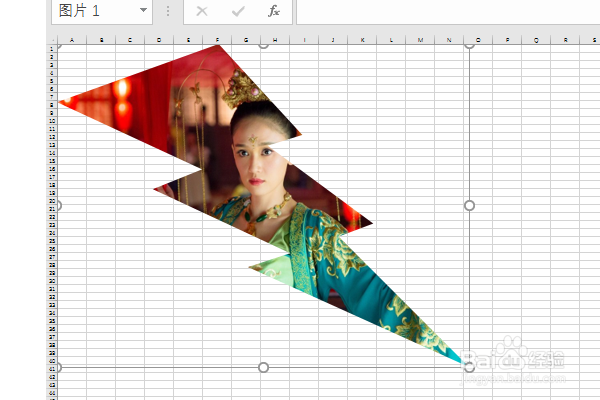
Task: Click inside the formula bar input area
Action: coord(448,11)
